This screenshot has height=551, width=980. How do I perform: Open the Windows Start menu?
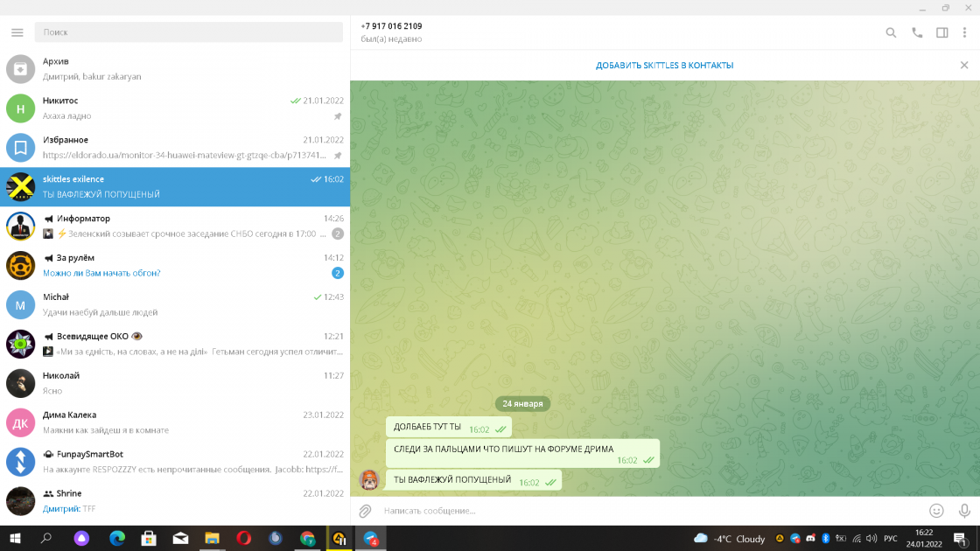click(15, 539)
